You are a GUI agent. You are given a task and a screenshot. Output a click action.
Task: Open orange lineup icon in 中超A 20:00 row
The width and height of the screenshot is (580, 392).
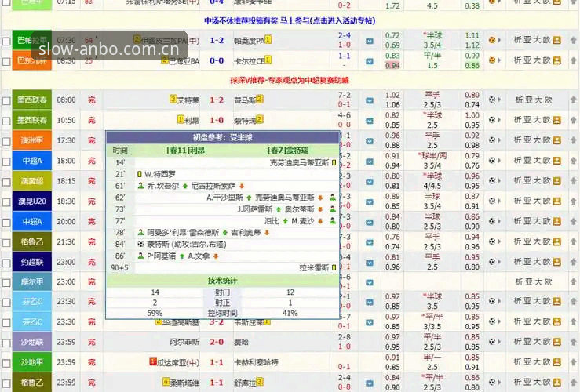coord(557,221)
